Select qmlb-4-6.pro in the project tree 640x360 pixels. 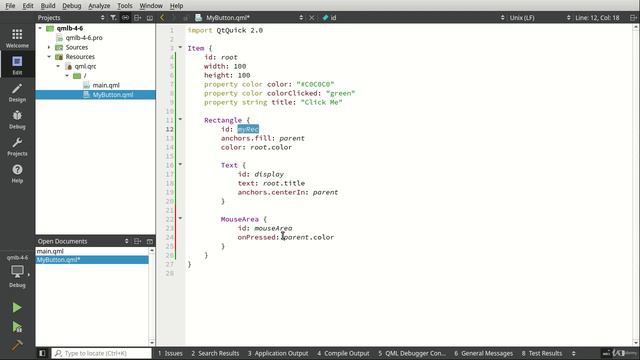[84, 38]
